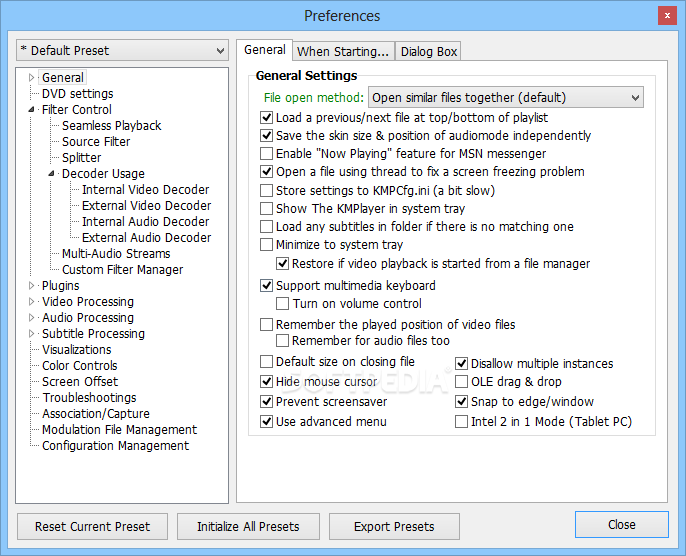Uncheck Hide mouse cursor option
The width and height of the screenshot is (686, 556).
coord(266,381)
